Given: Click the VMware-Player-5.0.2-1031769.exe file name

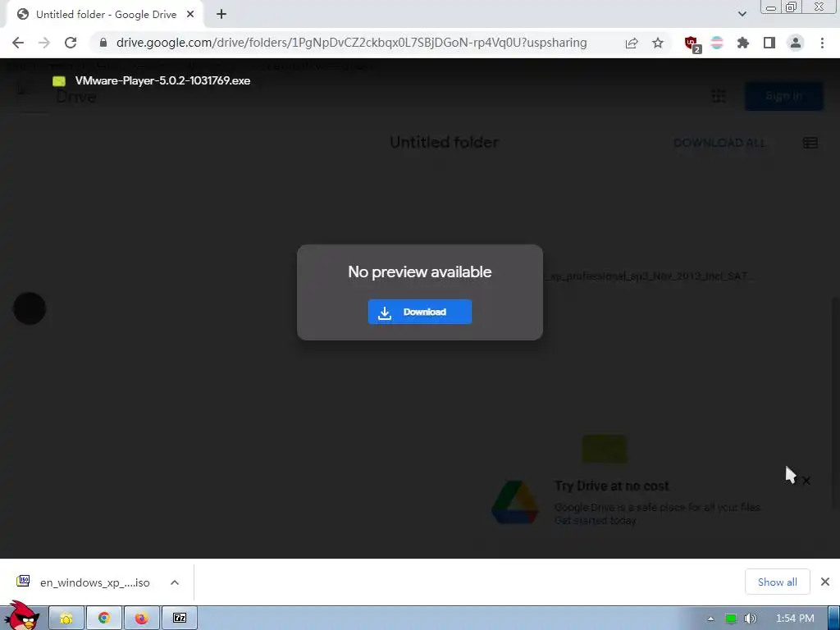Looking at the screenshot, I should click(x=163, y=81).
